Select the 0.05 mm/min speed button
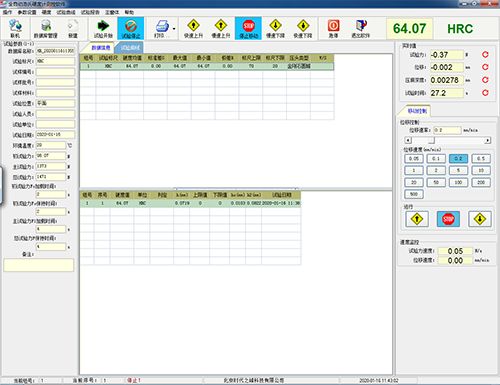This screenshot has width=500, height=385. pyautogui.click(x=414, y=158)
